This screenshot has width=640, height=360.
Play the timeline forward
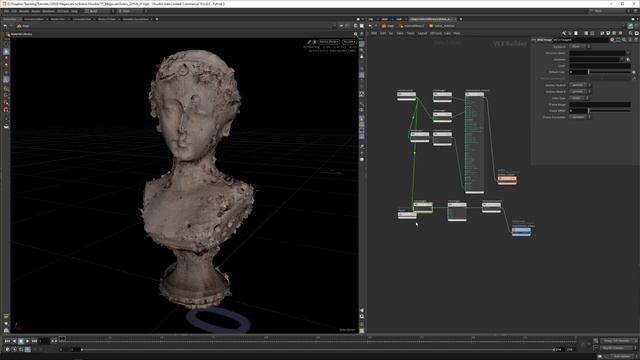[27, 341]
